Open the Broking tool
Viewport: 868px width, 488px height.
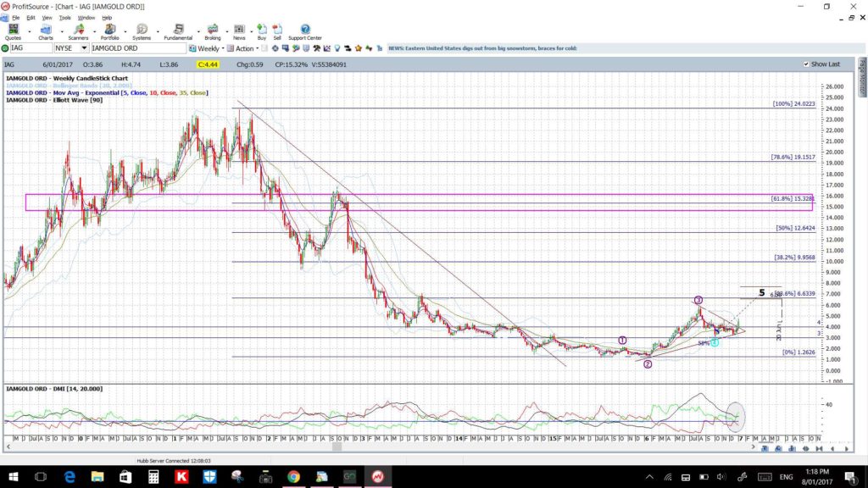pyautogui.click(x=213, y=32)
